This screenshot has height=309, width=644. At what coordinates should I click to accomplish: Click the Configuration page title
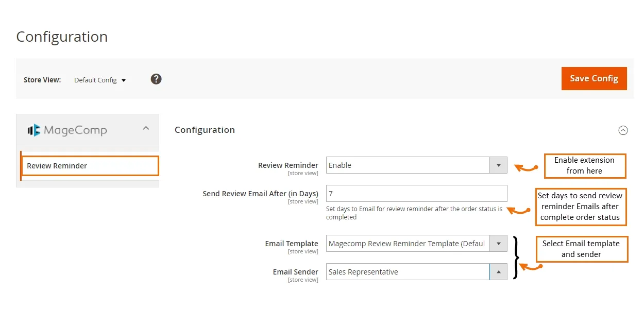62,37
